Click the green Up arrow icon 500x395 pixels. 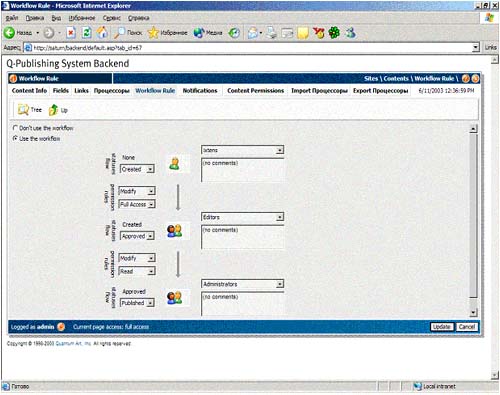(x=53, y=110)
